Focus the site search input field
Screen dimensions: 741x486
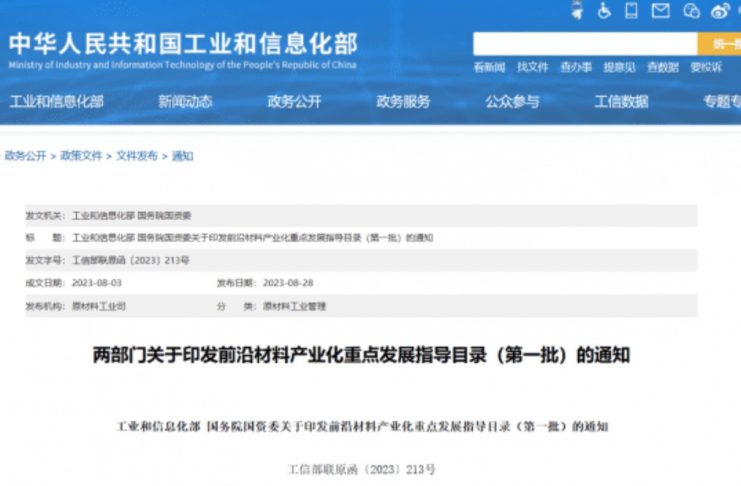pos(585,44)
